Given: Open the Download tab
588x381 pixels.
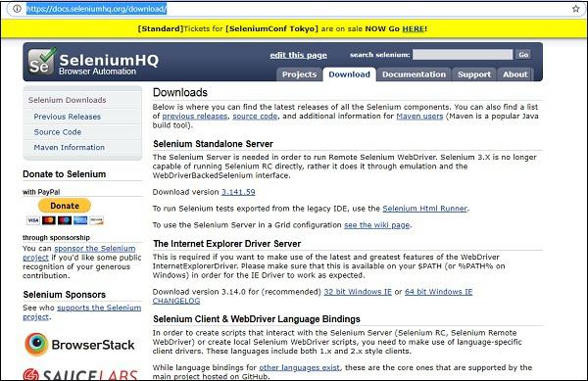Looking at the screenshot, I should (349, 74).
